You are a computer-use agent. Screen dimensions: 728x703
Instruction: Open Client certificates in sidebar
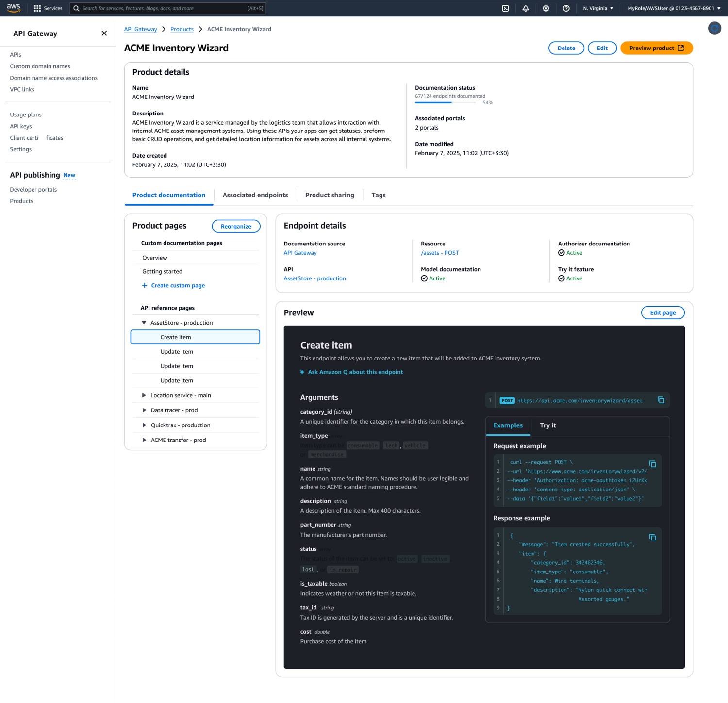(x=36, y=138)
